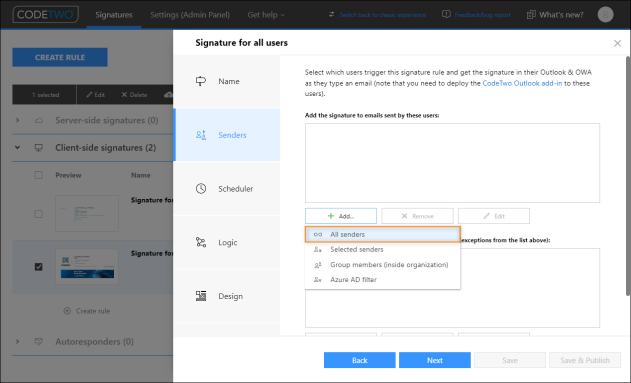Toggle the select-all header checkbox
Screen dimensions: 631x383
tap(39, 175)
